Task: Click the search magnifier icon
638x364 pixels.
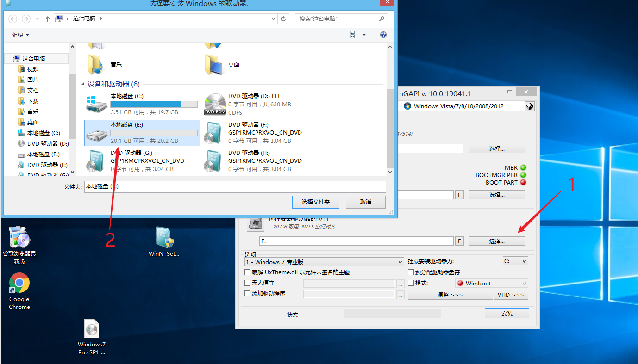Action: [382, 19]
